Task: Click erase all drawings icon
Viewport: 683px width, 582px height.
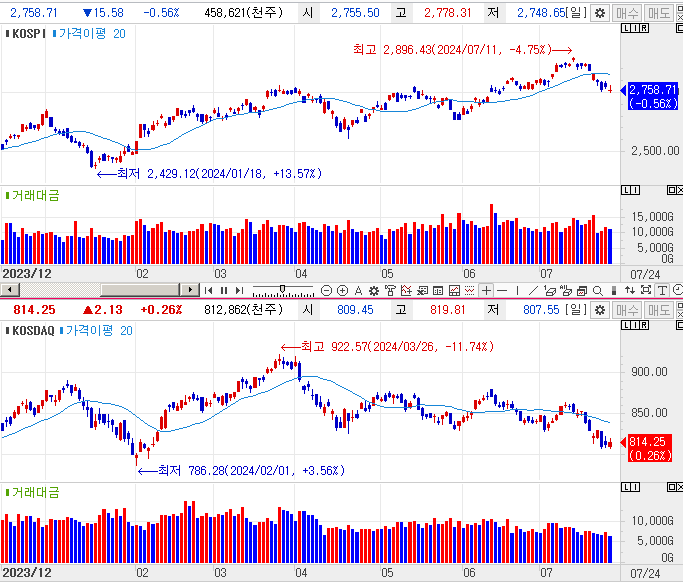Action: tap(565, 291)
